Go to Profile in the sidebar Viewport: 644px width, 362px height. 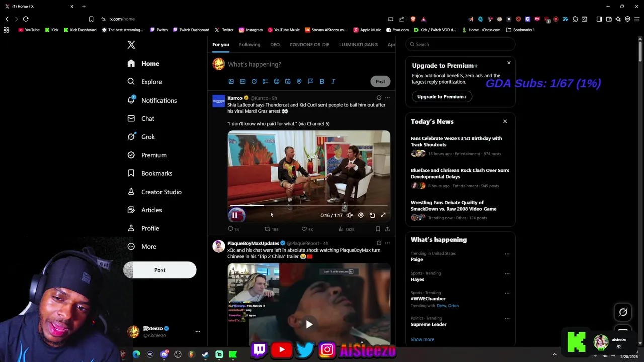tap(143, 228)
